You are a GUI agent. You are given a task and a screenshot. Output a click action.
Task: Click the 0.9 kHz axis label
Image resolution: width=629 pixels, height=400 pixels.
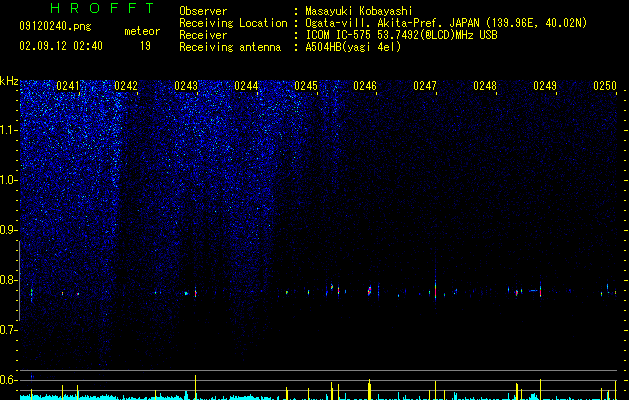click(x=9, y=230)
